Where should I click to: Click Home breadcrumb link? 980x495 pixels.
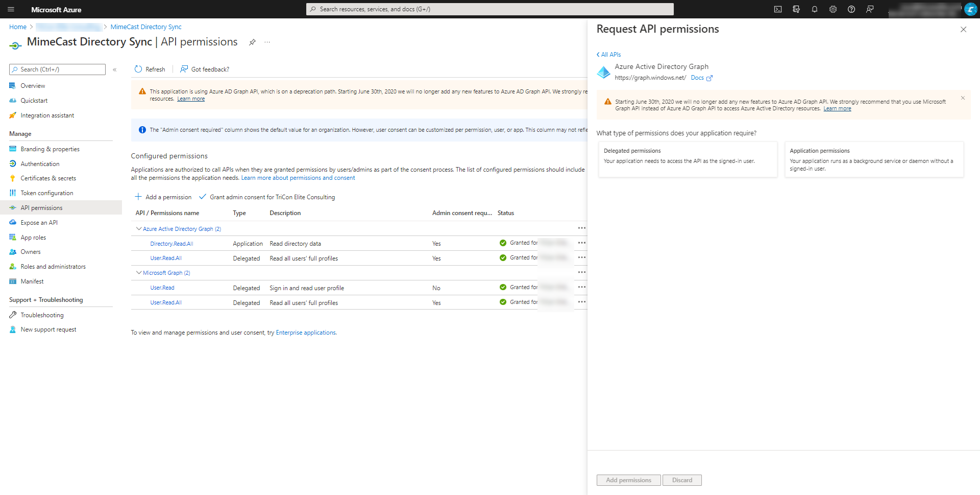point(18,27)
